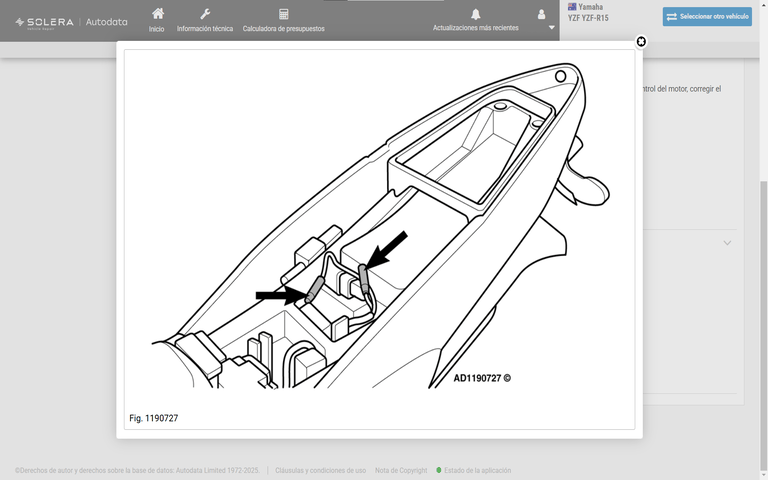Open the Nota de Copyright link

[x=401, y=470]
